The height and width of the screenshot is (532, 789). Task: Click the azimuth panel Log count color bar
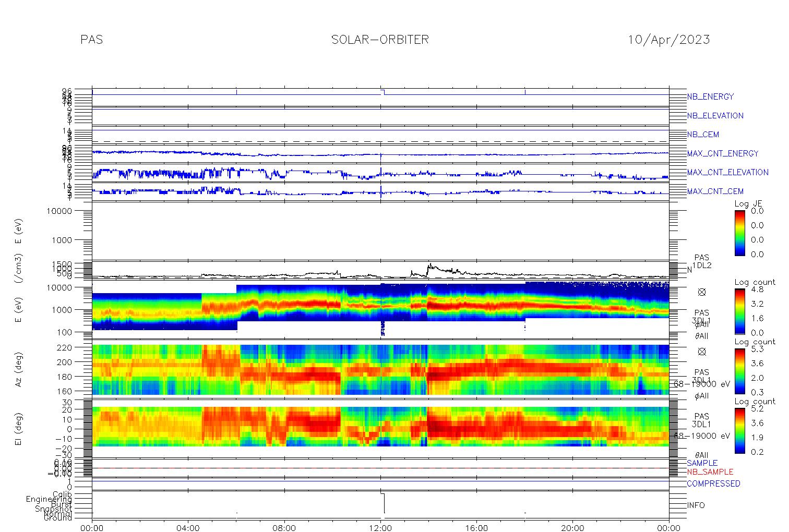coord(739,371)
